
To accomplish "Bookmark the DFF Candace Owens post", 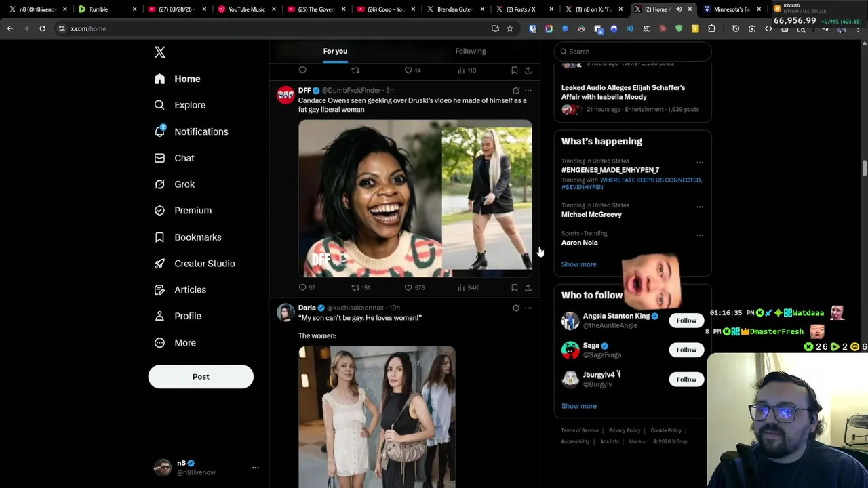I will 515,287.
